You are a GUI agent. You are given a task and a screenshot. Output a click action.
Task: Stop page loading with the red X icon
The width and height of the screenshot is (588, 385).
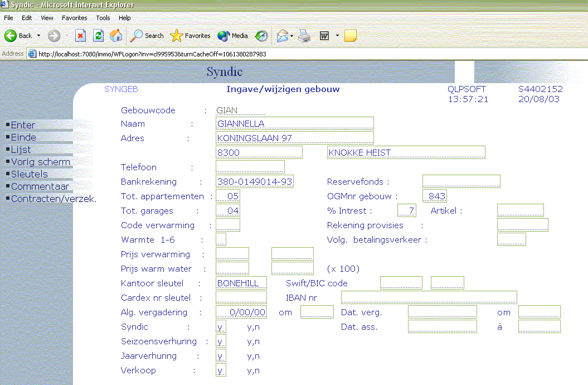(80, 36)
